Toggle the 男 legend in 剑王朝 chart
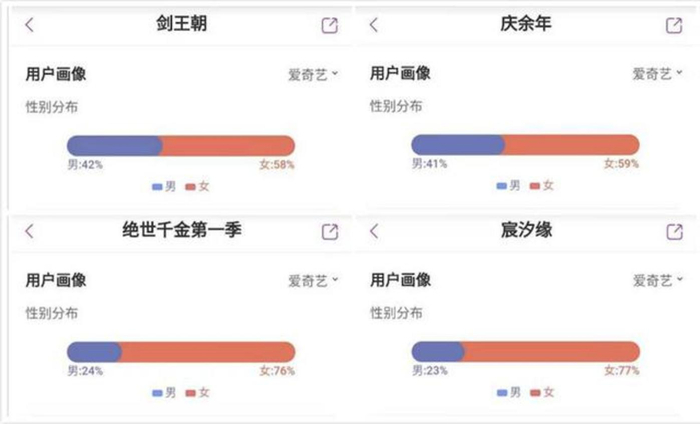 163,186
